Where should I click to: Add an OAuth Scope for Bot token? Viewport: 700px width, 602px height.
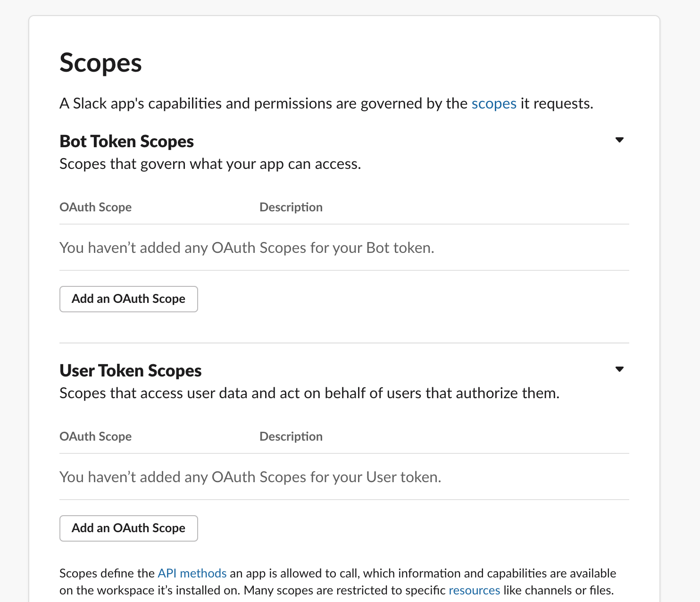(128, 299)
